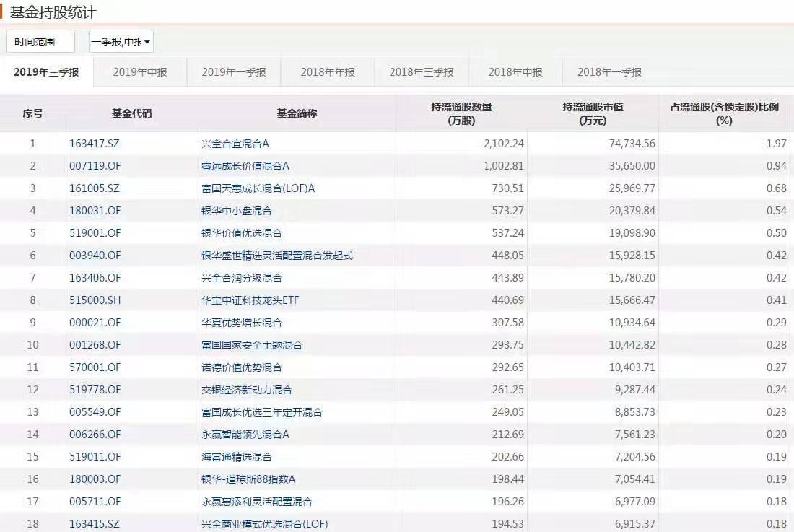The width and height of the screenshot is (794, 532).
Task: Sort by 持流通股数量(万股) column header
Action: pyautogui.click(x=461, y=113)
